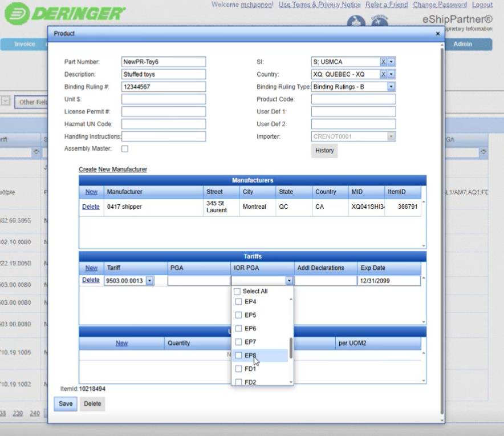This screenshot has height=436, width=504.
Task: Expand the Binding Ruling Type dropdown
Action: [x=391, y=87]
